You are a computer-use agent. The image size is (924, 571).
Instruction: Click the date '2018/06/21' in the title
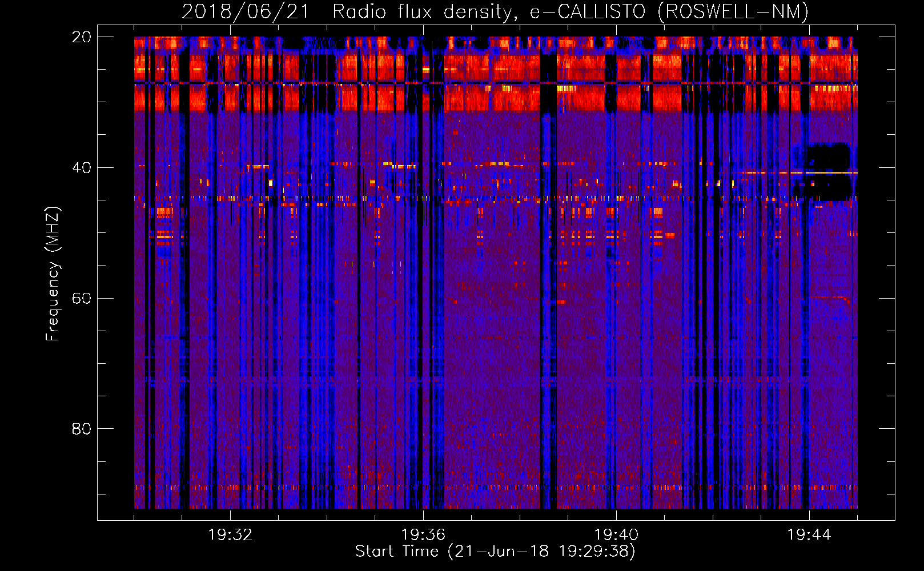246,12
